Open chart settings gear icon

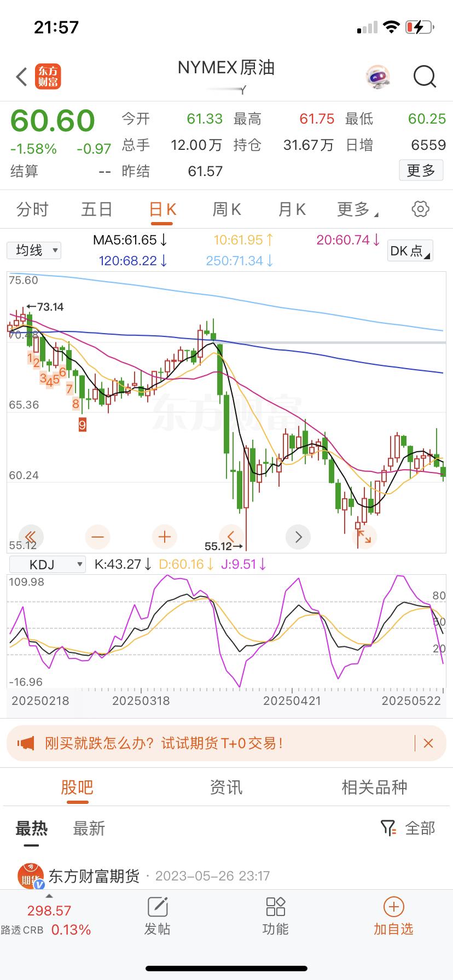pyautogui.click(x=420, y=209)
